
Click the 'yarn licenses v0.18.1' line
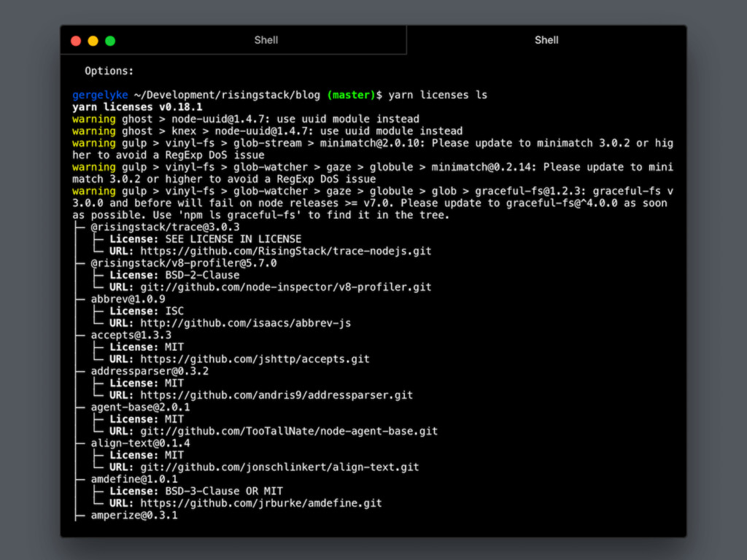[x=137, y=106]
